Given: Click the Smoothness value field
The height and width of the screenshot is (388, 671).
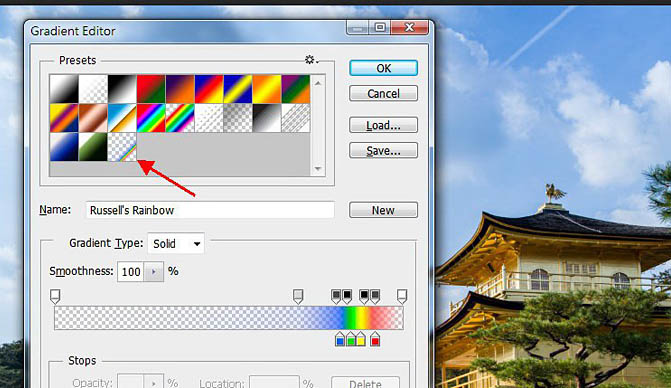Looking at the screenshot, I should (x=131, y=272).
